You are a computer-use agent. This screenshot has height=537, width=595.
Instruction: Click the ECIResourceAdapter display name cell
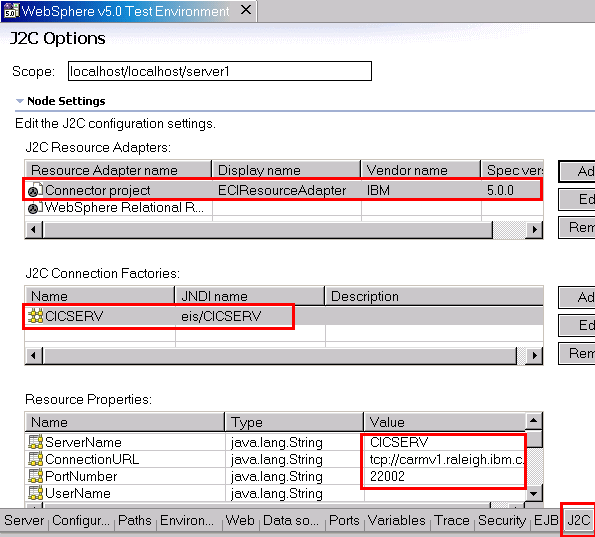pyautogui.click(x=282, y=190)
